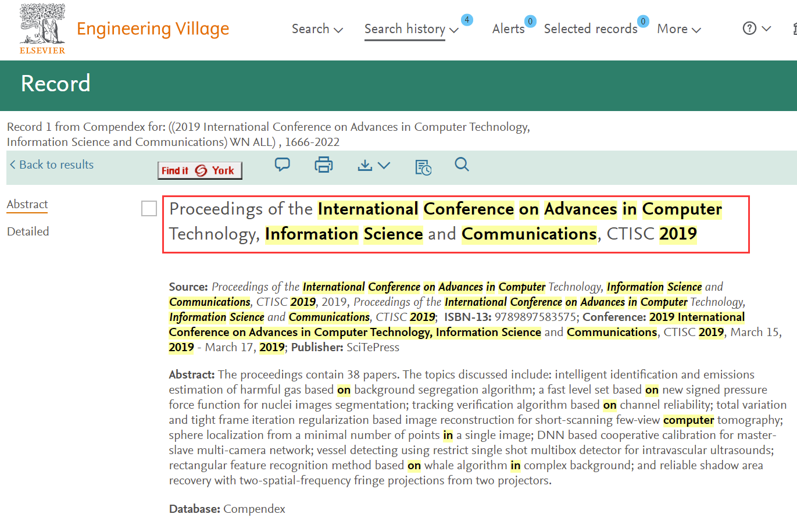The height and width of the screenshot is (532, 797).
Task: Click the document with clock icon
Action: pyautogui.click(x=423, y=167)
